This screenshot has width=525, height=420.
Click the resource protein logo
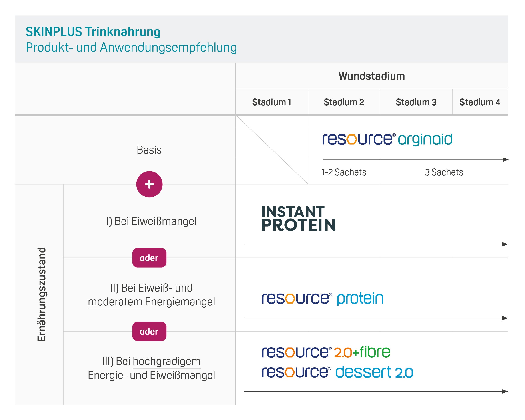[x=323, y=298]
